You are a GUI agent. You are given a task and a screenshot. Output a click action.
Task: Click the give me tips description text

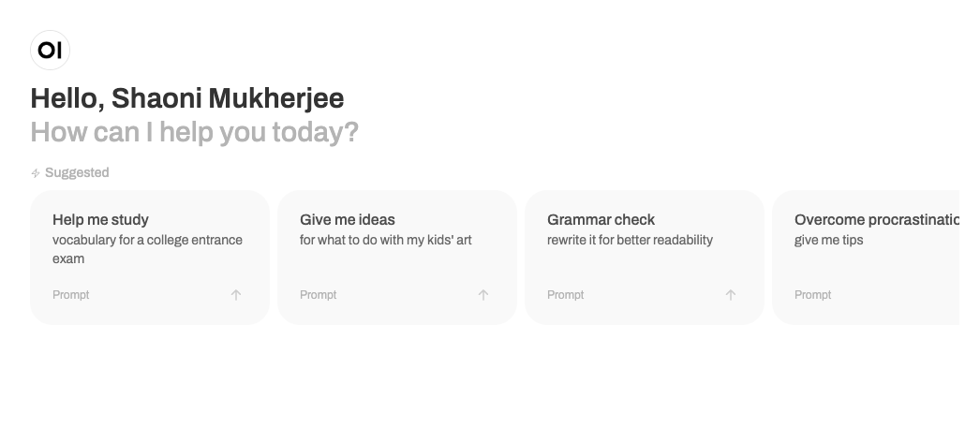tap(829, 241)
